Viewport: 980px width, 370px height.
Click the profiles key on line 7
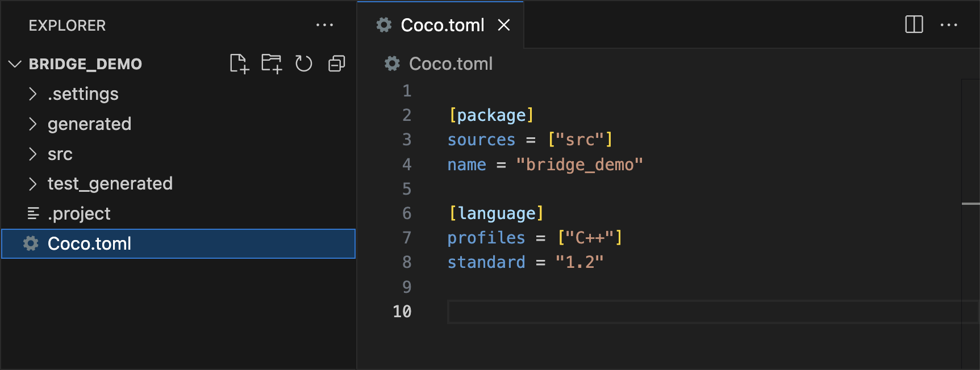pos(486,238)
